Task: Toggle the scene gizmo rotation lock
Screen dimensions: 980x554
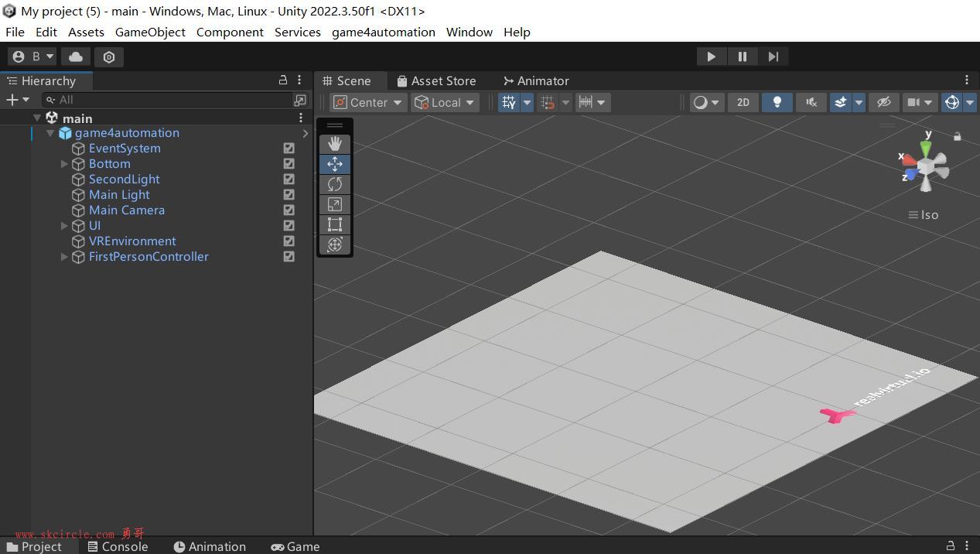Action: [958, 136]
